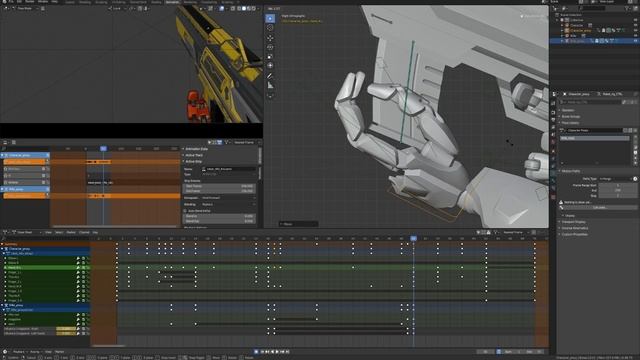This screenshot has height=360, width=640.
Task: Collapse Active Track panel
Action: pos(194,155)
